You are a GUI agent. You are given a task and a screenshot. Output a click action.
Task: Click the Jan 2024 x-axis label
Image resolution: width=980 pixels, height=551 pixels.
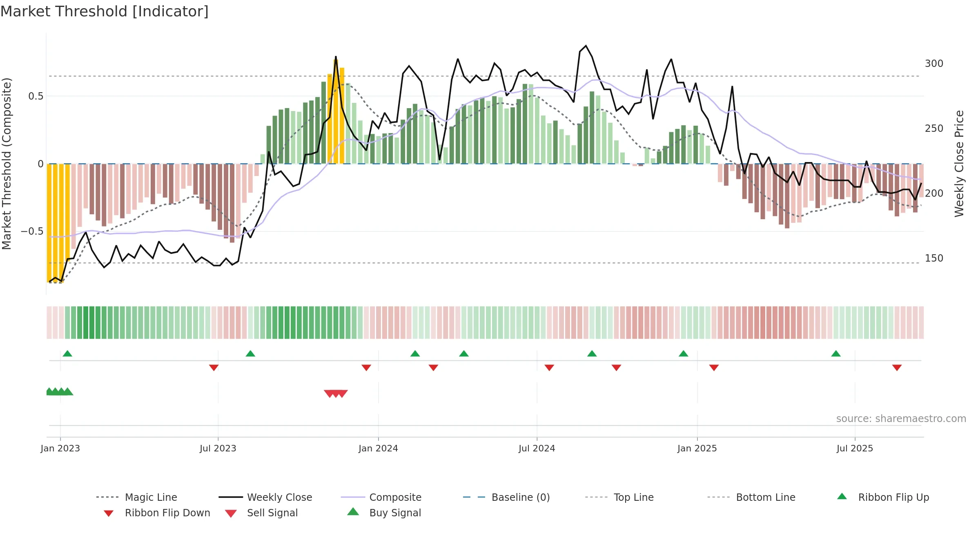378,448
